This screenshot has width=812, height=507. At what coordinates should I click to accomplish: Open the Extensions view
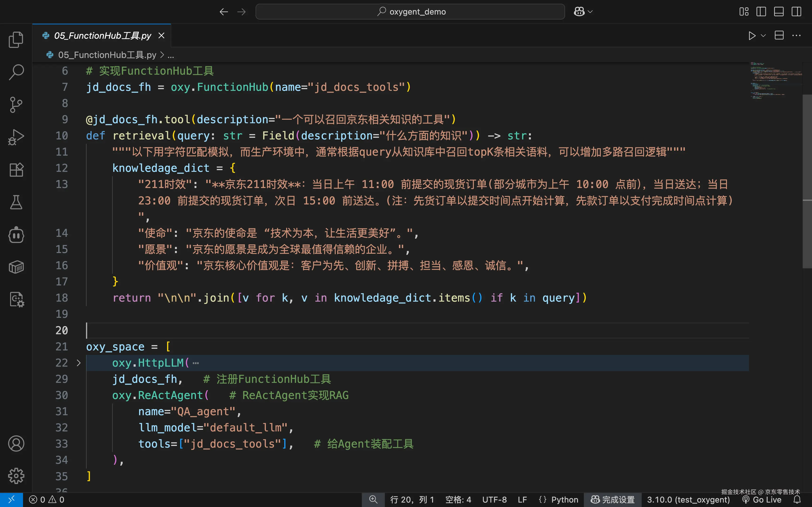click(x=16, y=170)
